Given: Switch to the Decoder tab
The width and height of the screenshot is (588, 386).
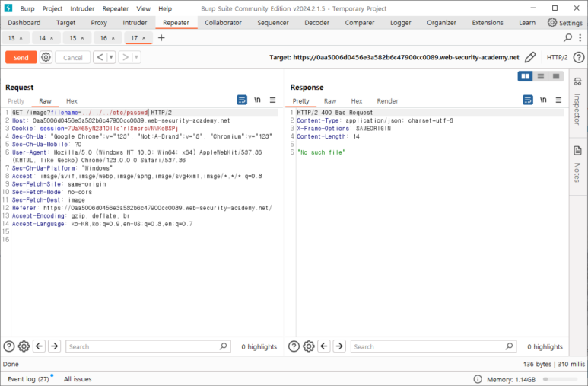Looking at the screenshot, I should pyautogui.click(x=317, y=23).
